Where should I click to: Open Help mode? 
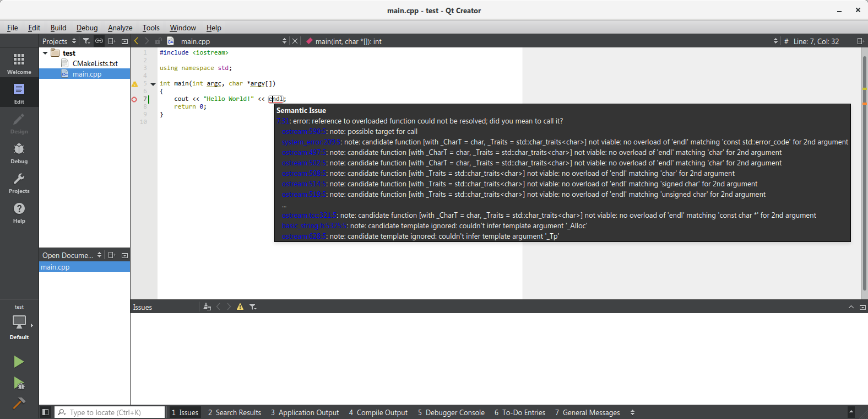(x=19, y=212)
